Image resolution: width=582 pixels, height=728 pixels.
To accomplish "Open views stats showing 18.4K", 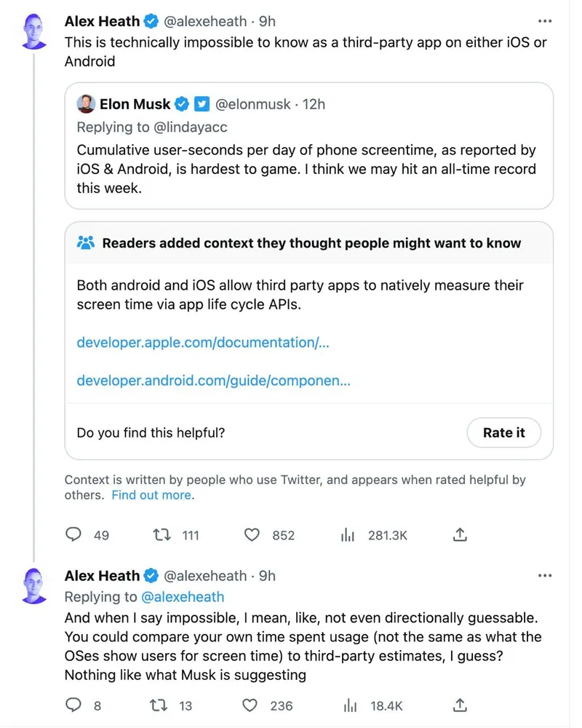I will [x=350, y=705].
